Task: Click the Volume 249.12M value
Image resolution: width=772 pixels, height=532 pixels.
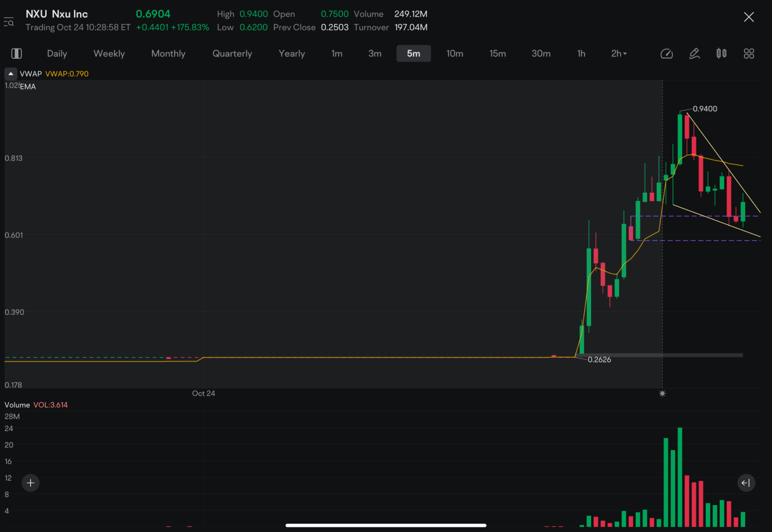Action: [x=411, y=14]
